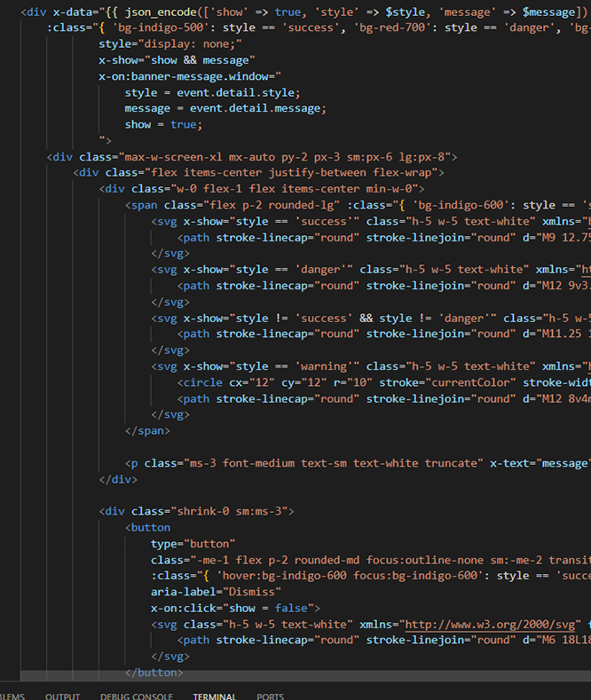Screen dimensions: 591x700
Task: Select the TERMINAL panel tab
Action: (x=214, y=696)
